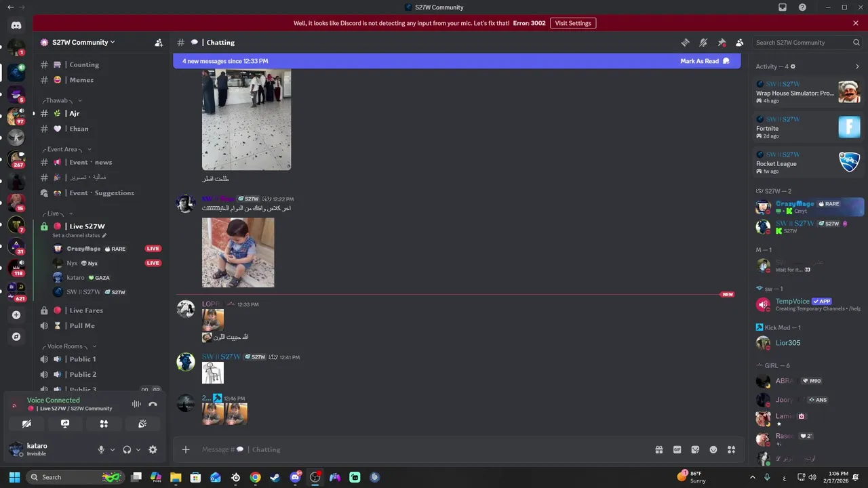Select CrazyMage in voice channel list
This screenshot has width=868, height=488.
[x=106, y=249]
